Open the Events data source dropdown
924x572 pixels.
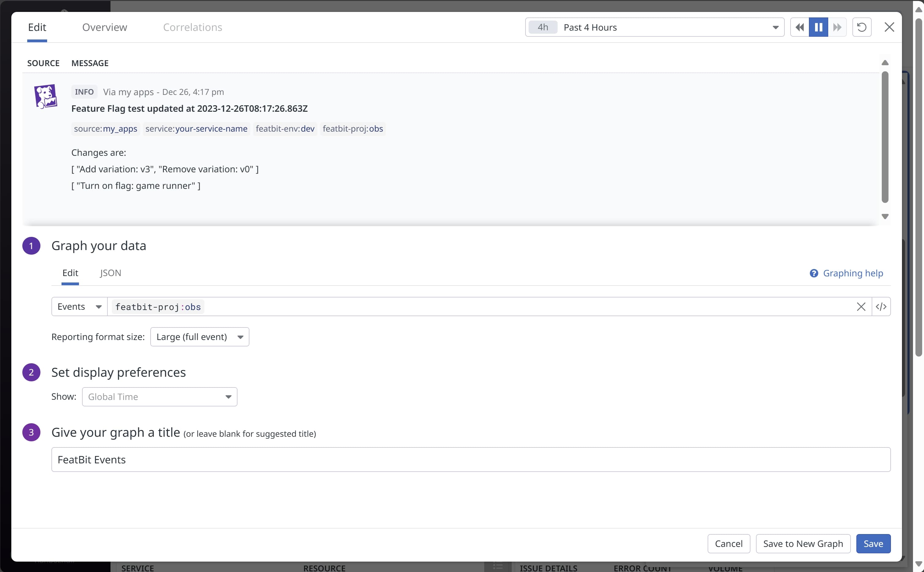[x=80, y=307]
